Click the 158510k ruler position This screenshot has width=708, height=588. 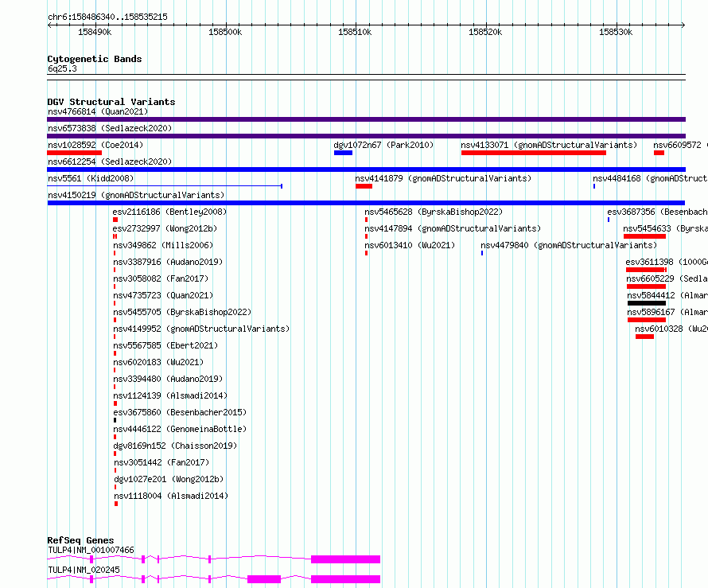coord(355,32)
